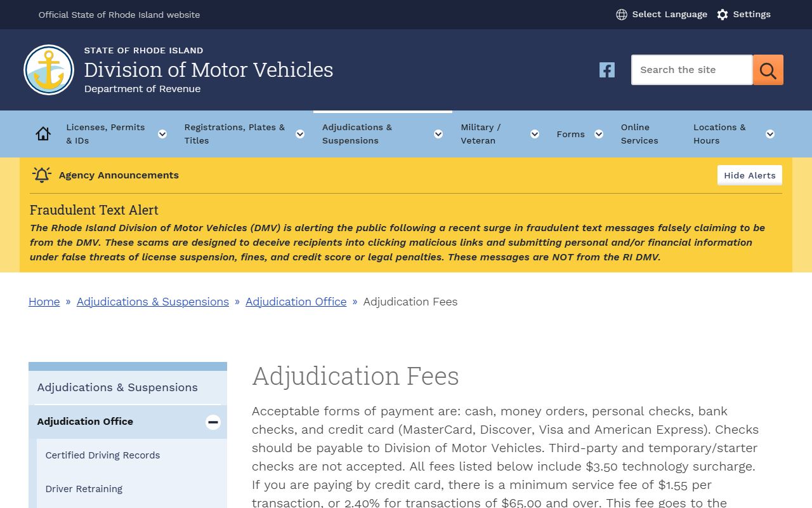
Task: Open Settings with the gear icon
Action: click(723, 15)
